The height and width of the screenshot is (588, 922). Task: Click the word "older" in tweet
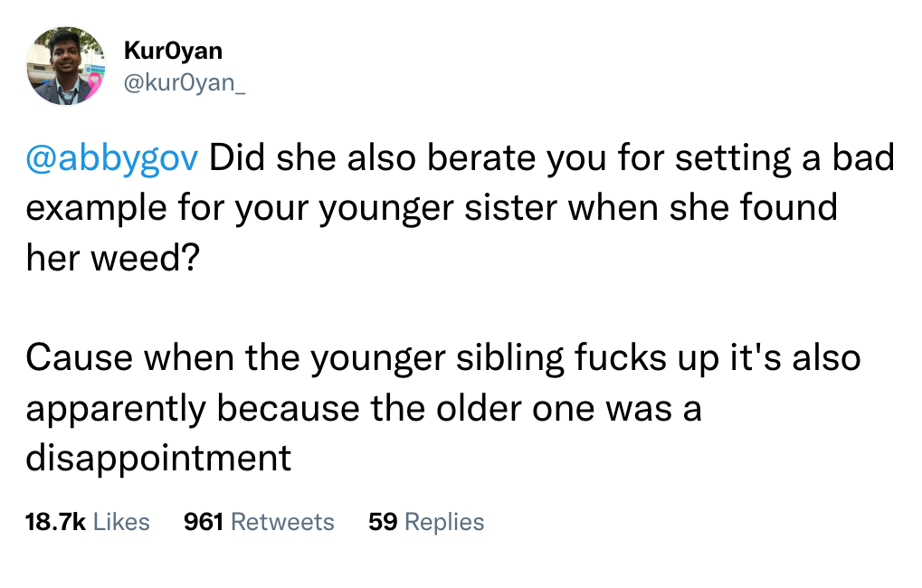[479, 408]
